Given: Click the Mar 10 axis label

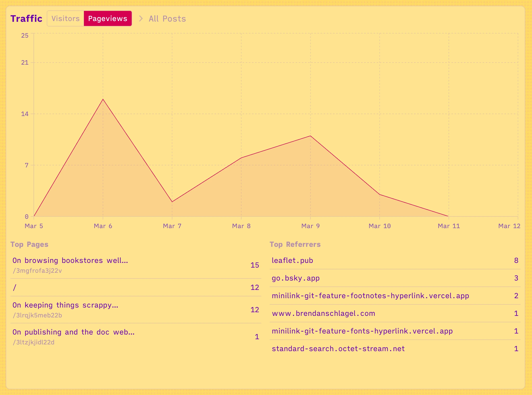Looking at the screenshot, I should [x=380, y=226].
